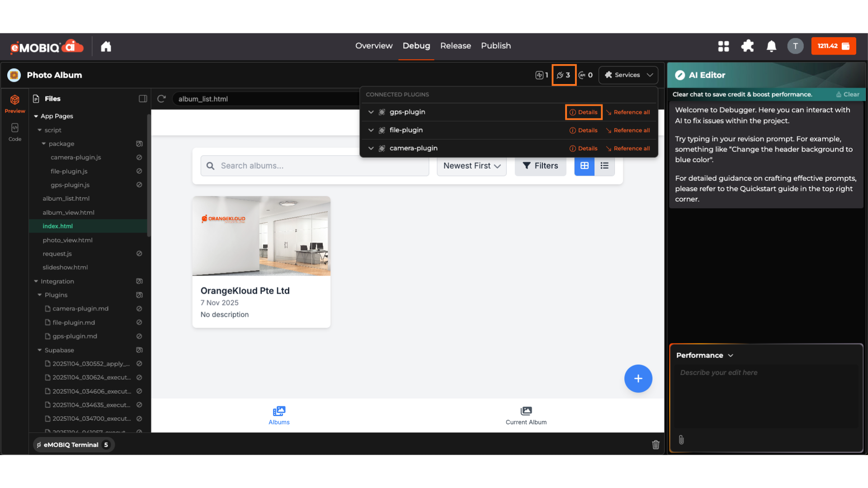Switch to list view layout
The height and width of the screenshot is (488, 868).
click(x=604, y=166)
